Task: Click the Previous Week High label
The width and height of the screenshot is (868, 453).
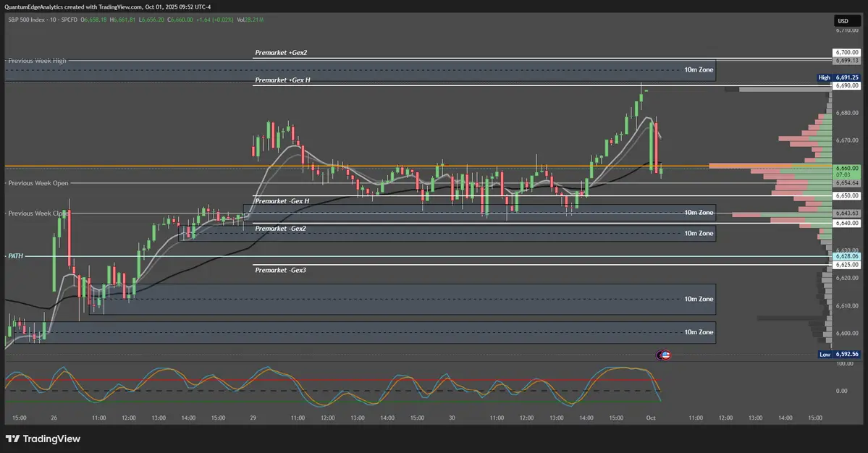Action: pyautogui.click(x=37, y=61)
